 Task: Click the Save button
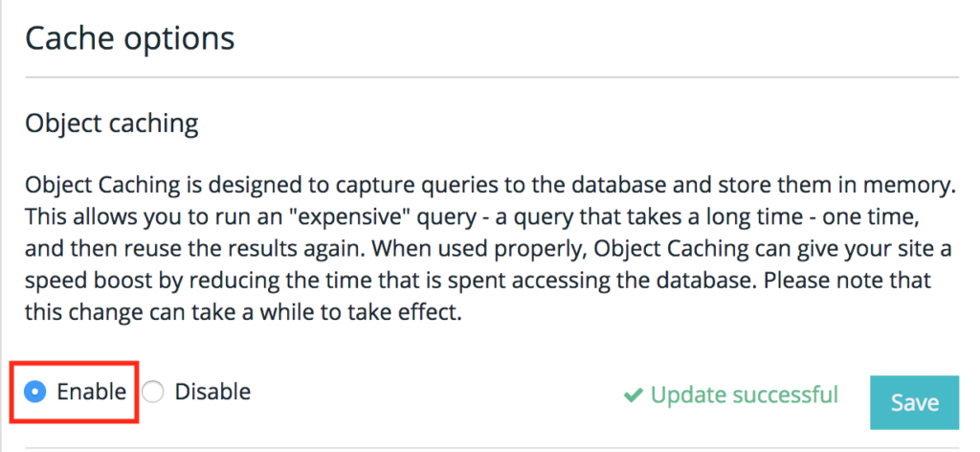(x=914, y=402)
